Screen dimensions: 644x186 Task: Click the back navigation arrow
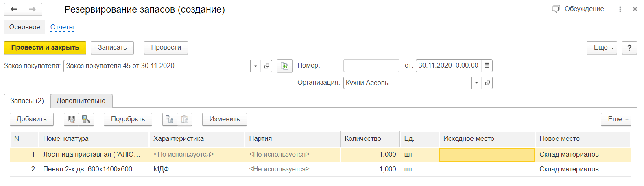(14, 9)
